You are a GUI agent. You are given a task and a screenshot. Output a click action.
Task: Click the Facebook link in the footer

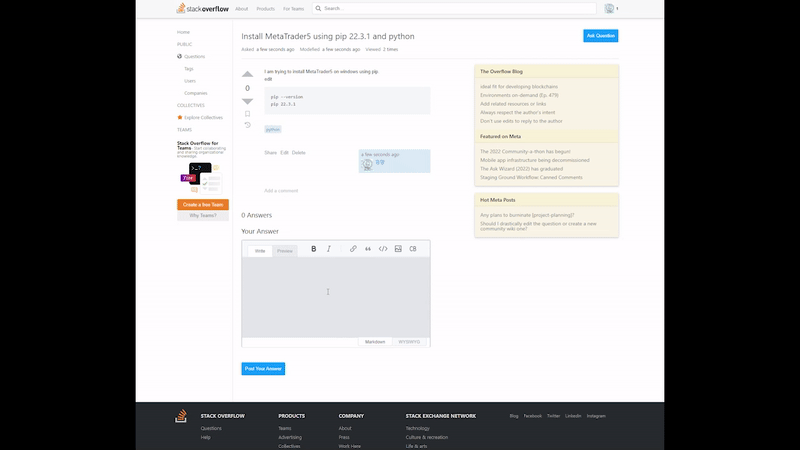pyautogui.click(x=533, y=416)
